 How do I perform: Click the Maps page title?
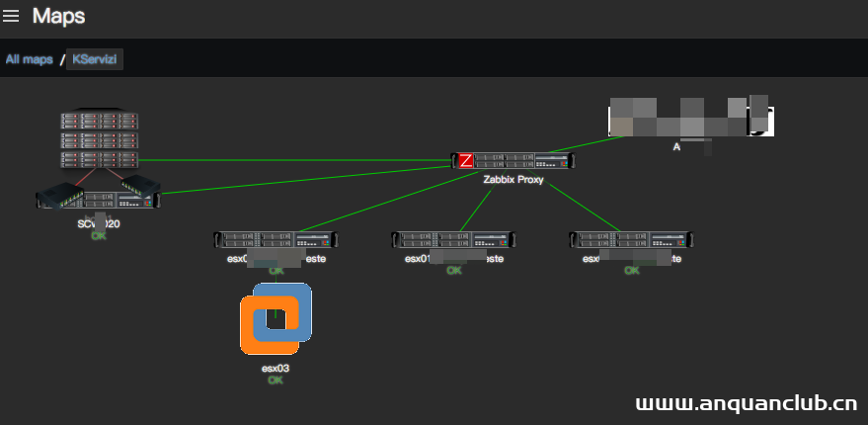pyautogui.click(x=58, y=16)
